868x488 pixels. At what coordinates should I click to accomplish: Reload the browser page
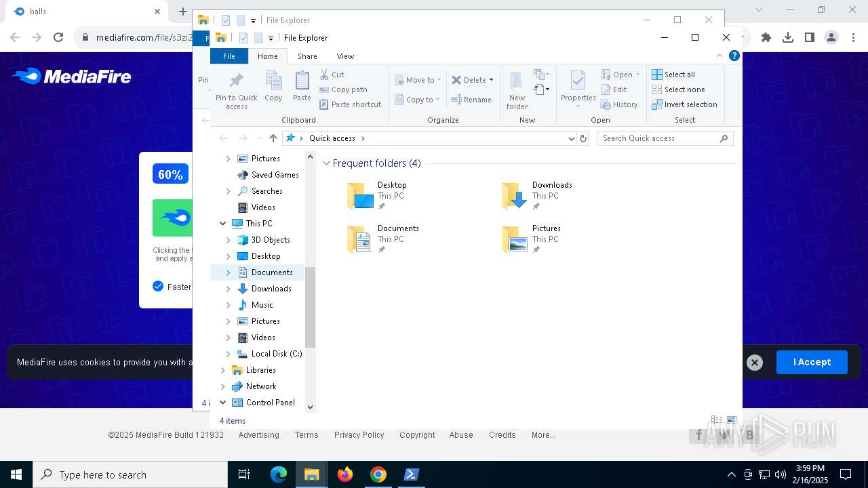(58, 38)
